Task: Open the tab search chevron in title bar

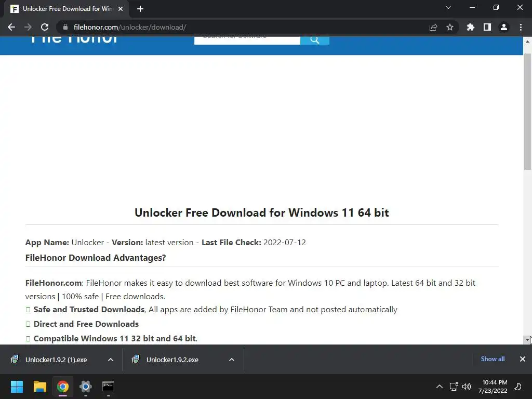Action: click(x=448, y=7)
